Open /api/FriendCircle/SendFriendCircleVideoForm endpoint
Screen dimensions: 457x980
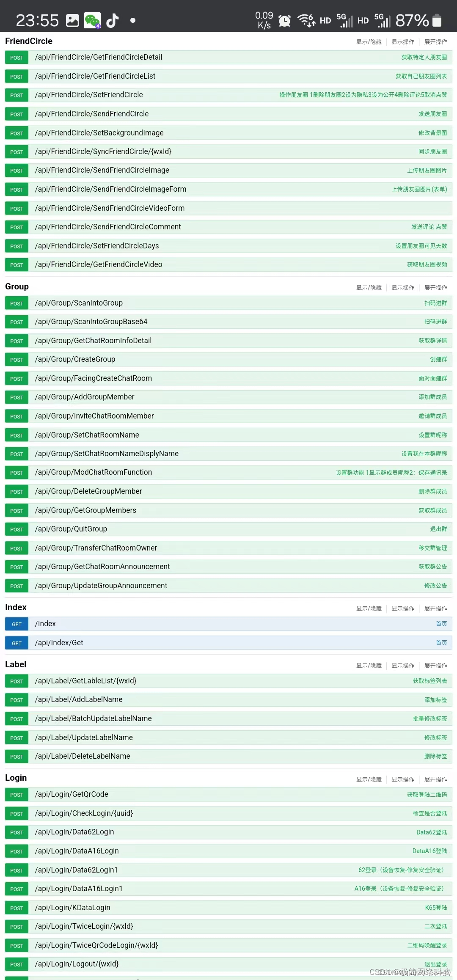(228, 208)
